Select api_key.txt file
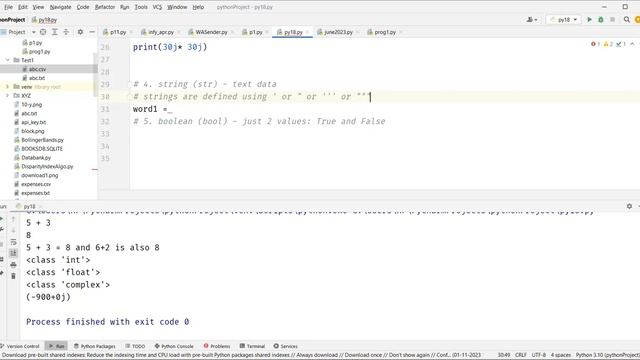The image size is (640, 360). coord(33,122)
